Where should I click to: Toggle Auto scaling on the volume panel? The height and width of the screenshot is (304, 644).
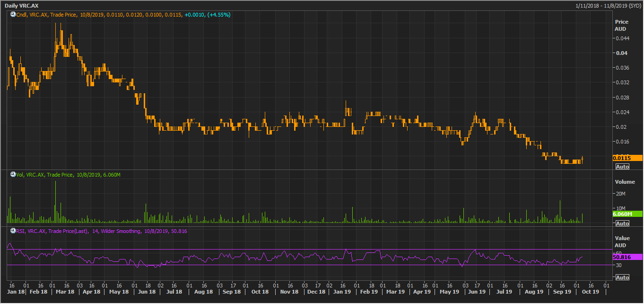(622, 223)
